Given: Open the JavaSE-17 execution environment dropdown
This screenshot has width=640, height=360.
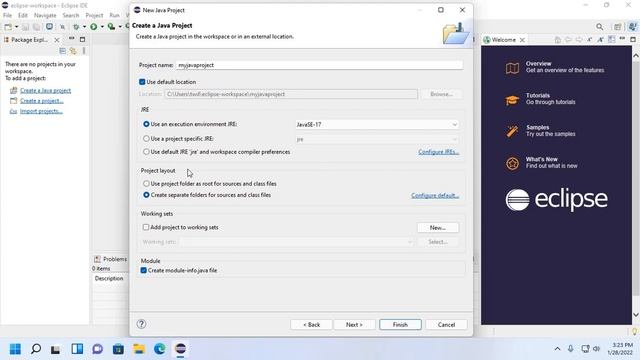Looking at the screenshot, I should click(376, 124).
